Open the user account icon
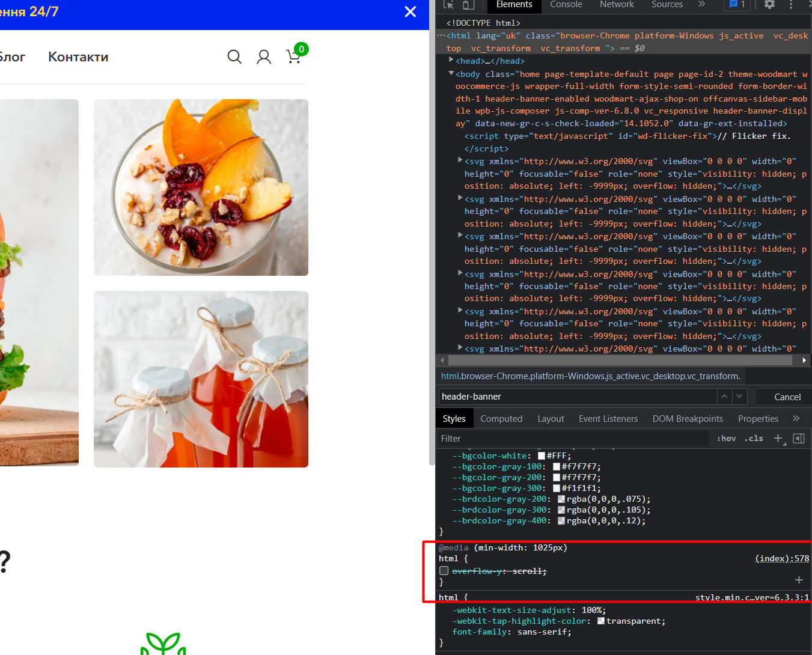812x655 pixels. [264, 57]
